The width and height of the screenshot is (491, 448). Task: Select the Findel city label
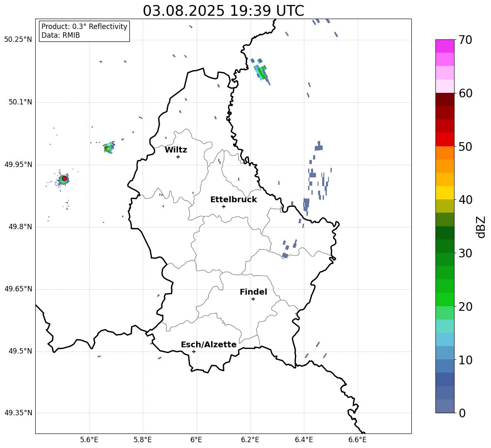[253, 292]
